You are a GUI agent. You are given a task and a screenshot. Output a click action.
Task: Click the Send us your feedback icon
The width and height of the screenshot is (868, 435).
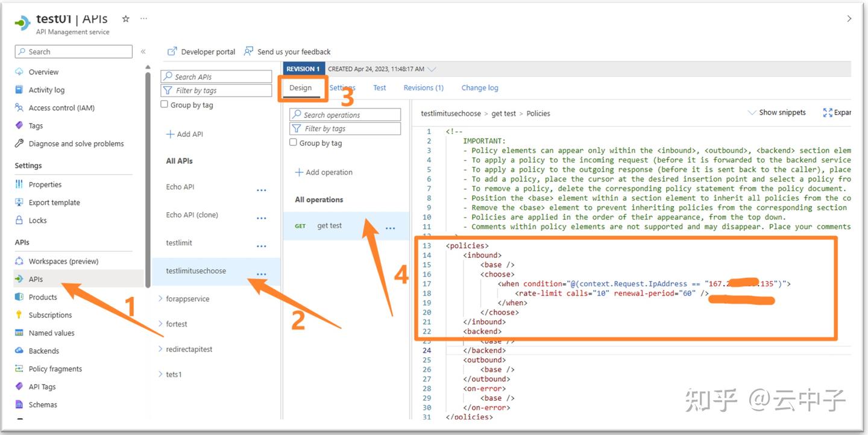(248, 52)
